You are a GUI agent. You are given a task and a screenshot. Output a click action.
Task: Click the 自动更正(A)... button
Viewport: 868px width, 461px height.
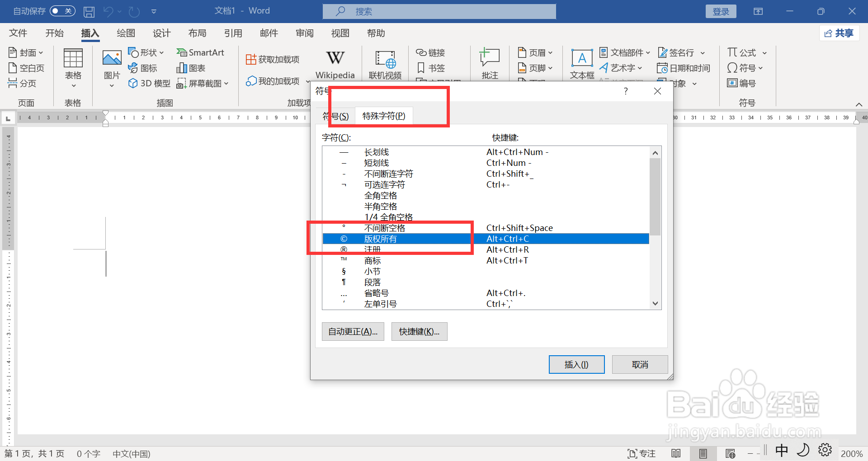[x=353, y=332]
